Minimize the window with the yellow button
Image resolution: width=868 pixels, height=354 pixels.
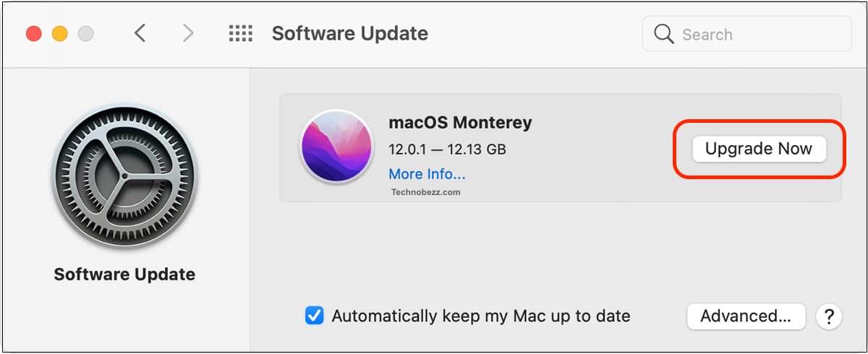click(x=60, y=33)
